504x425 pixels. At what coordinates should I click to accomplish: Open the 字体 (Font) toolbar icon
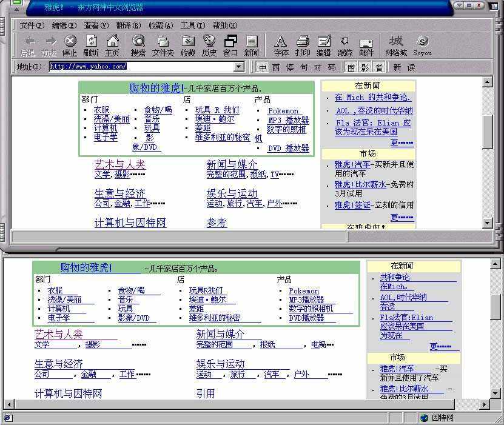click(281, 44)
